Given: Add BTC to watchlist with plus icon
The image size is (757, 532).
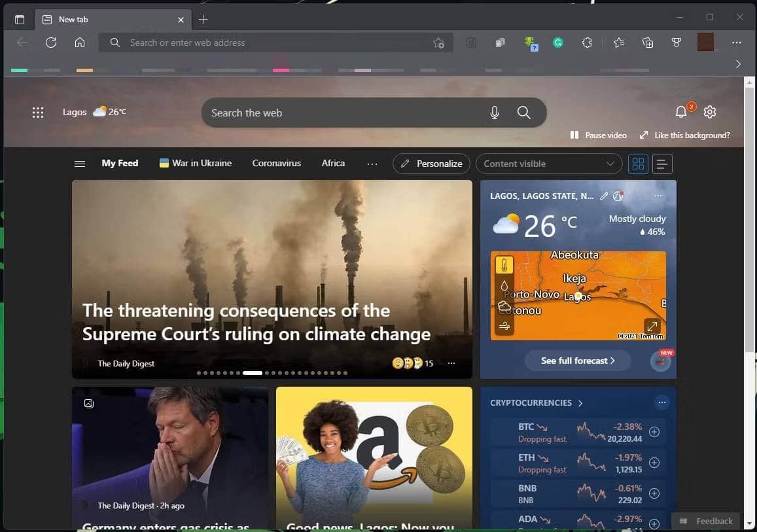Looking at the screenshot, I should pos(654,432).
